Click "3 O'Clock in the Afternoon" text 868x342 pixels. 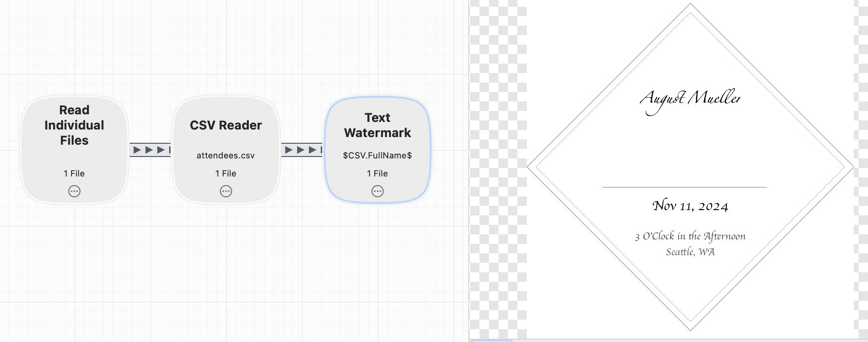click(690, 236)
